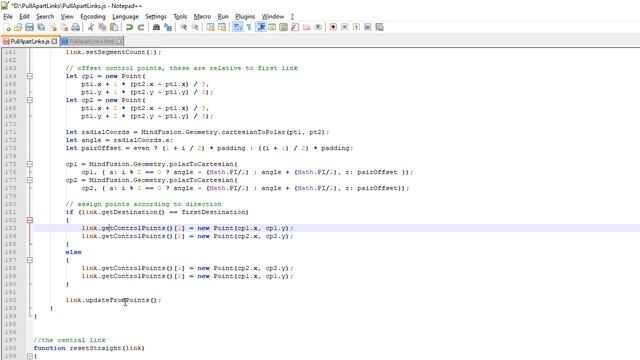
Task: Save the current file with the Save icon
Action: 29,27
